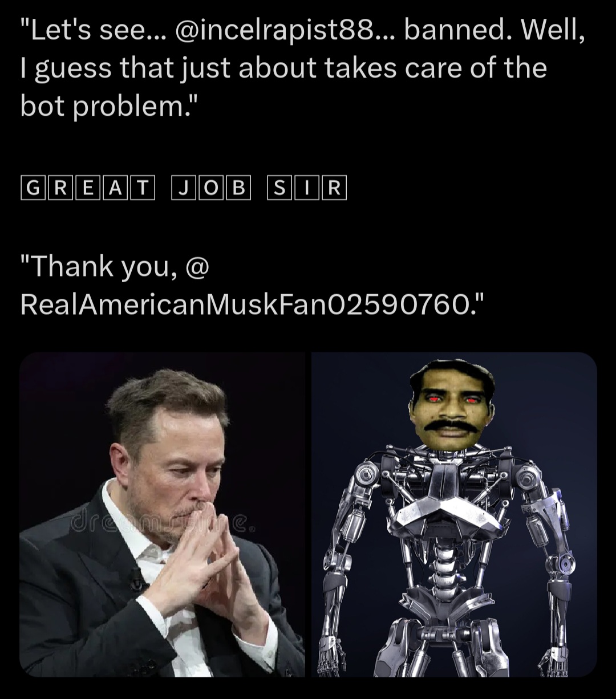
Task: Click the boxed letter B in JOB
Action: 238,189
